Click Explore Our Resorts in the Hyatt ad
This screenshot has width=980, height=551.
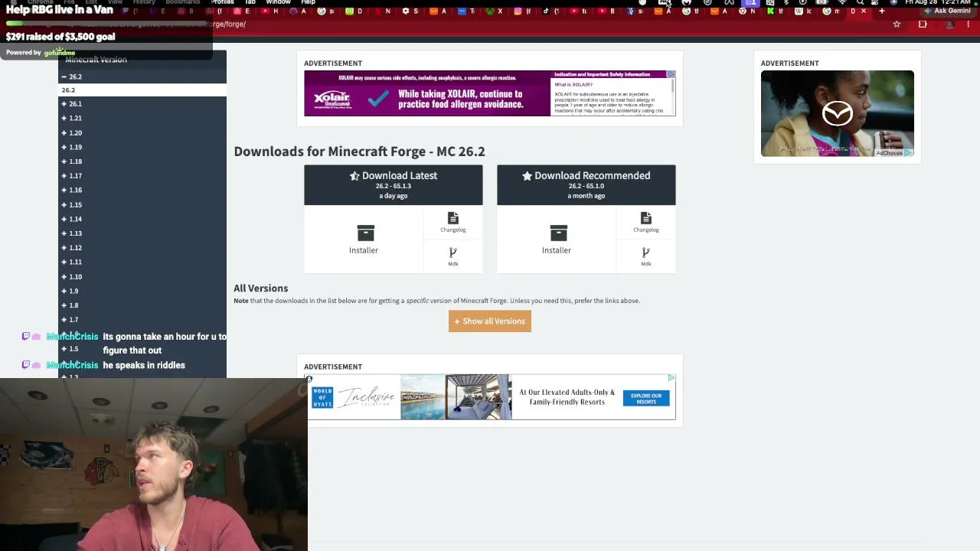[x=646, y=399]
